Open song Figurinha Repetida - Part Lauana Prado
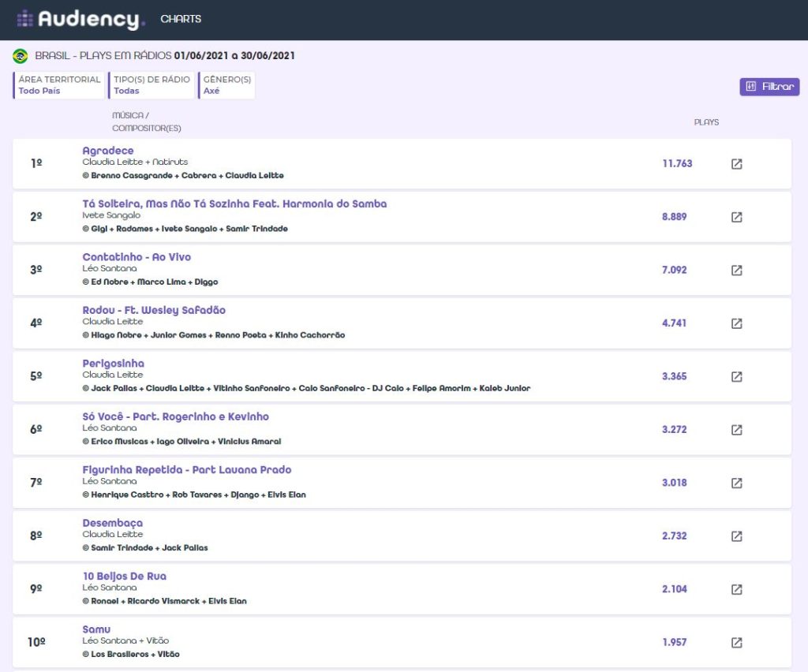This screenshot has width=808, height=672. point(187,469)
